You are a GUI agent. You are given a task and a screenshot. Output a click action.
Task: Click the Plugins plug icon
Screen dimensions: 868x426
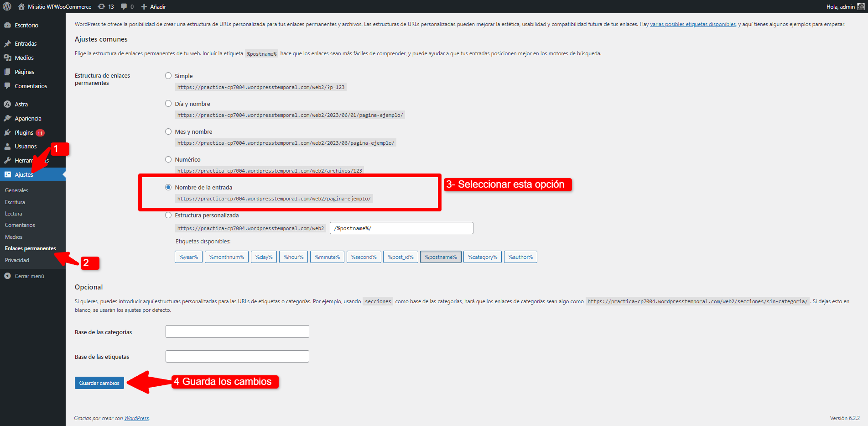[7, 132]
